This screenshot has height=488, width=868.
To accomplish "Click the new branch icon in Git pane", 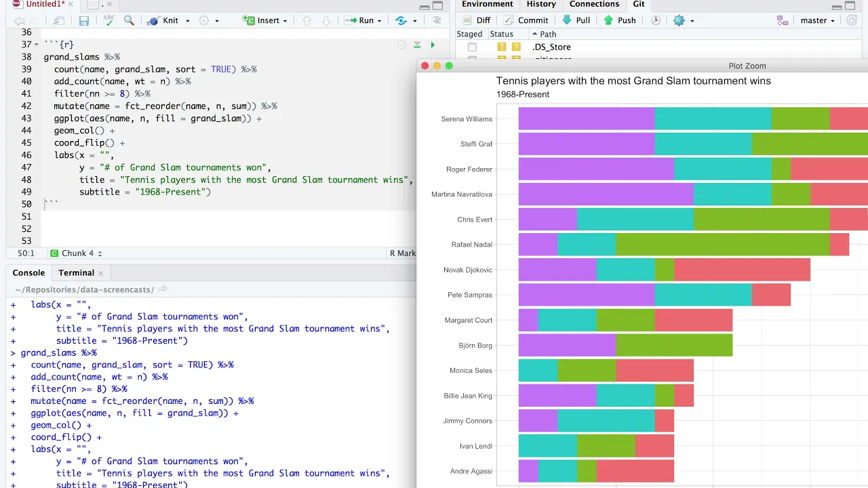I will click(x=783, y=20).
